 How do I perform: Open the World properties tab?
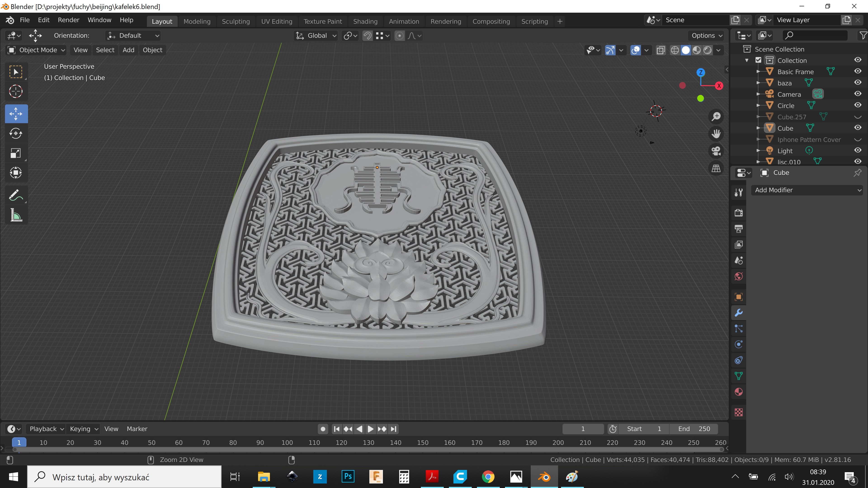point(739,277)
